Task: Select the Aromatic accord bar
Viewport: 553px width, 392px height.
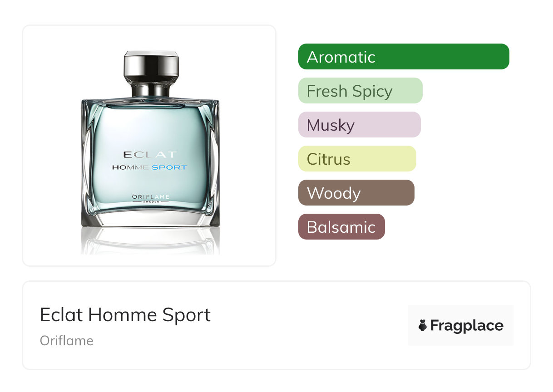Action: click(x=404, y=57)
